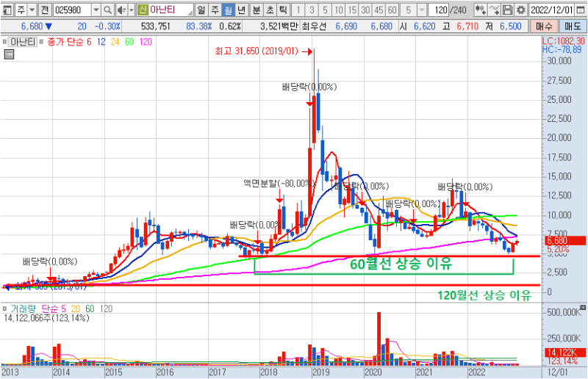This screenshot has width=588, height=379.
Task: Click the small square marker before 아난티 label
Action: tap(4, 42)
